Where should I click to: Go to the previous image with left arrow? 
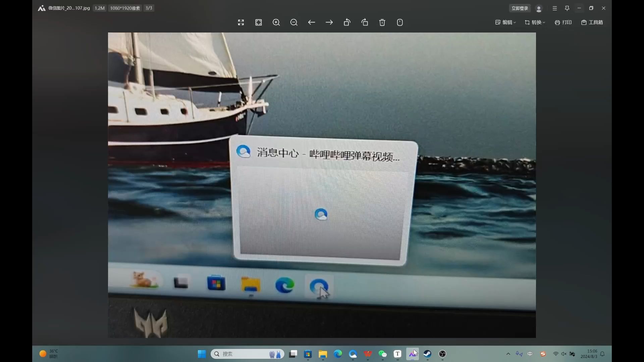[312, 22]
